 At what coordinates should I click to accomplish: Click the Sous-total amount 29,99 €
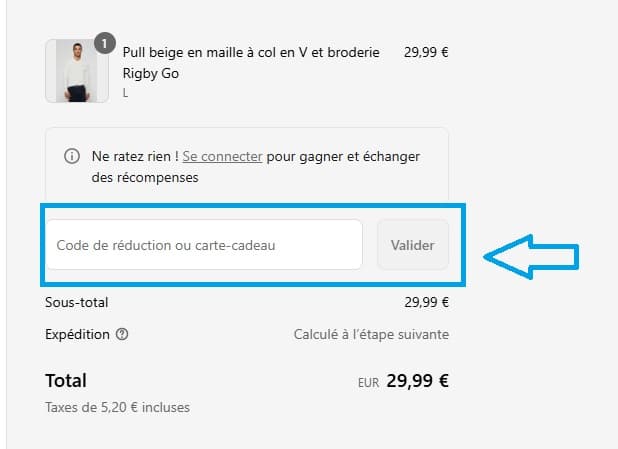pyautogui.click(x=426, y=302)
